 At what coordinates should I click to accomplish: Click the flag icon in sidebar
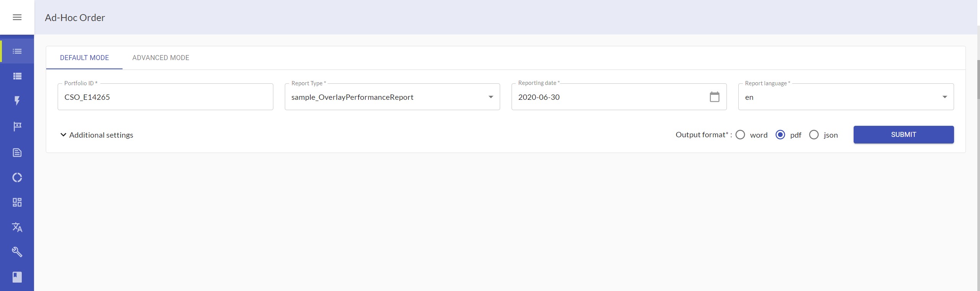pyautogui.click(x=17, y=126)
